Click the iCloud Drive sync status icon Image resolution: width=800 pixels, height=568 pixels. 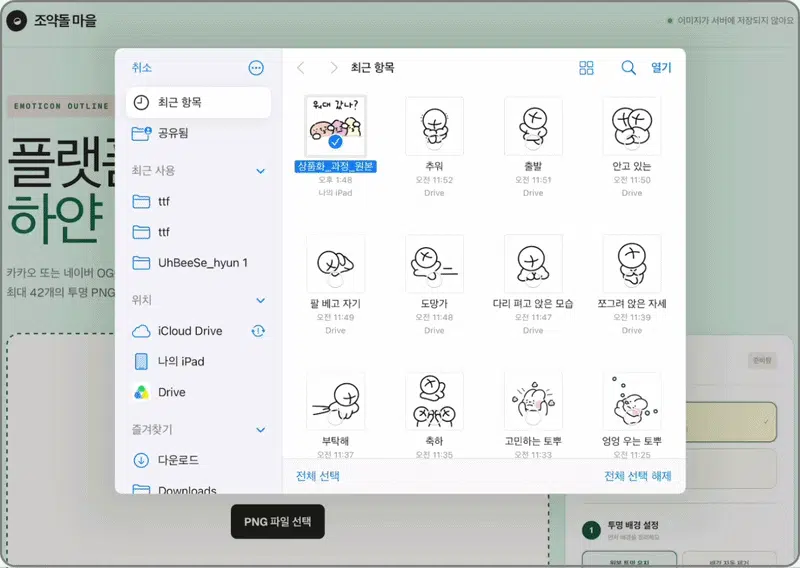pos(258,331)
